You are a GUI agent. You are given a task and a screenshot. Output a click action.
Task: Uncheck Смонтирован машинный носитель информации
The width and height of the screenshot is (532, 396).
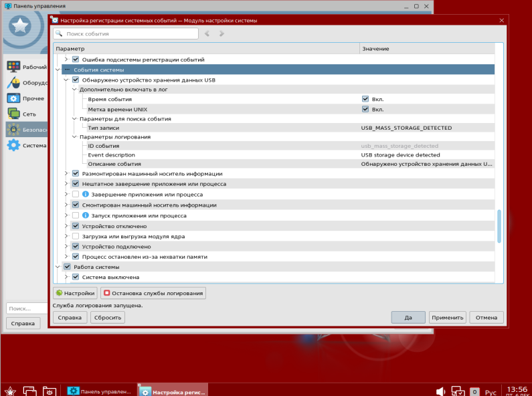pos(76,205)
